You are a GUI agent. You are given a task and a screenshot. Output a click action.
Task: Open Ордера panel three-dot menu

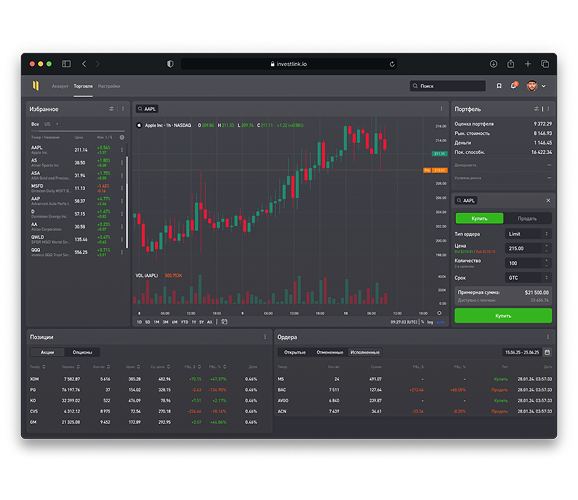[x=548, y=337]
